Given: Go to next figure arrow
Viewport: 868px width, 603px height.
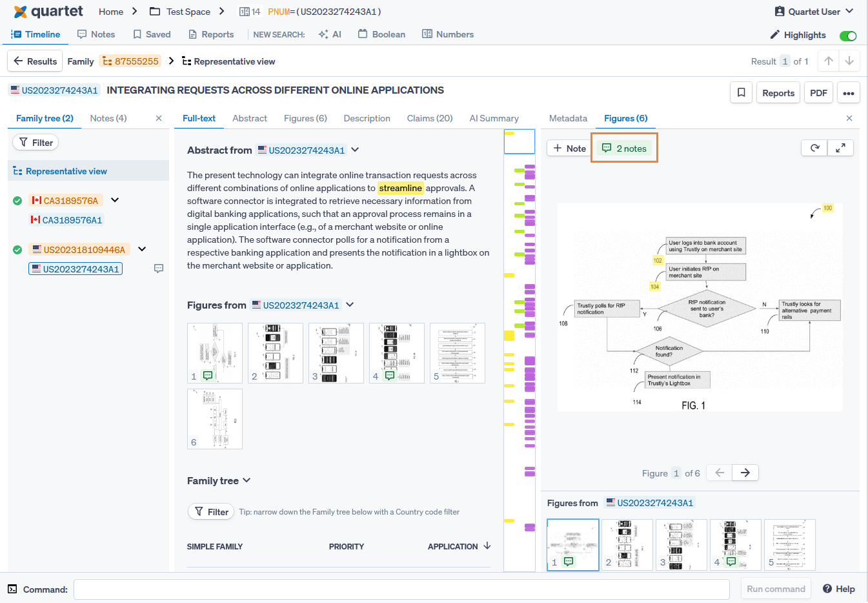Looking at the screenshot, I should (x=745, y=473).
